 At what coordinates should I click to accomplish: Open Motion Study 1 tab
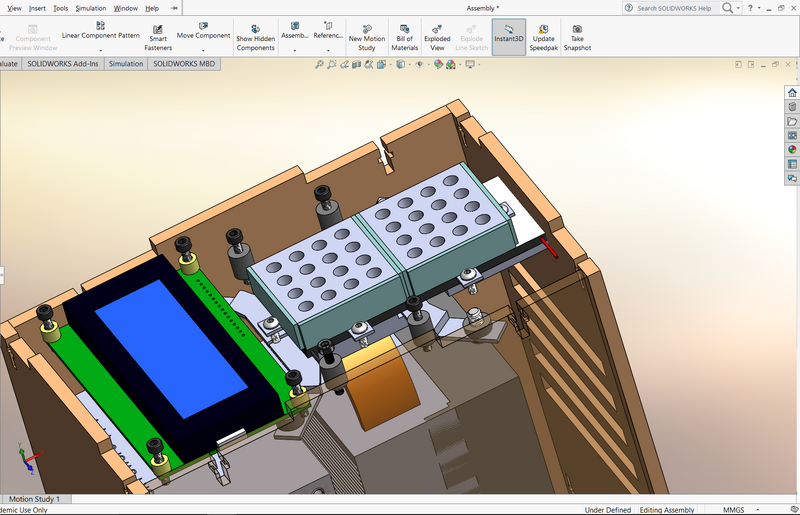pos(35,499)
